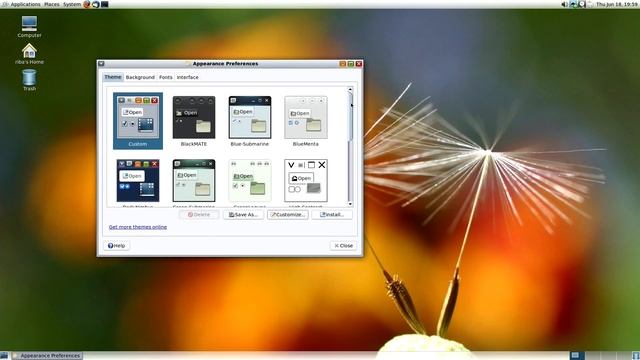This screenshot has width=640, height=360.
Task: Choose the green submarine theme preview
Action: [194, 181]
